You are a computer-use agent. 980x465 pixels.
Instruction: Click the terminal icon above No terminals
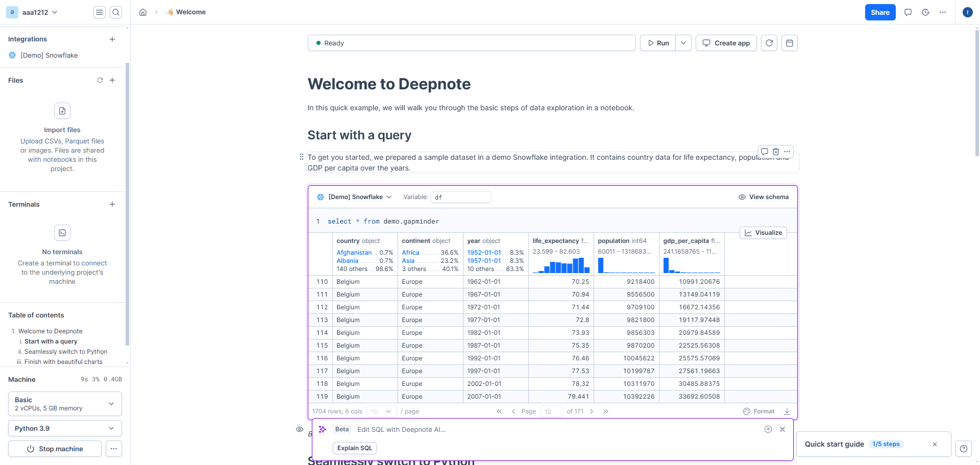coord(62,233)
